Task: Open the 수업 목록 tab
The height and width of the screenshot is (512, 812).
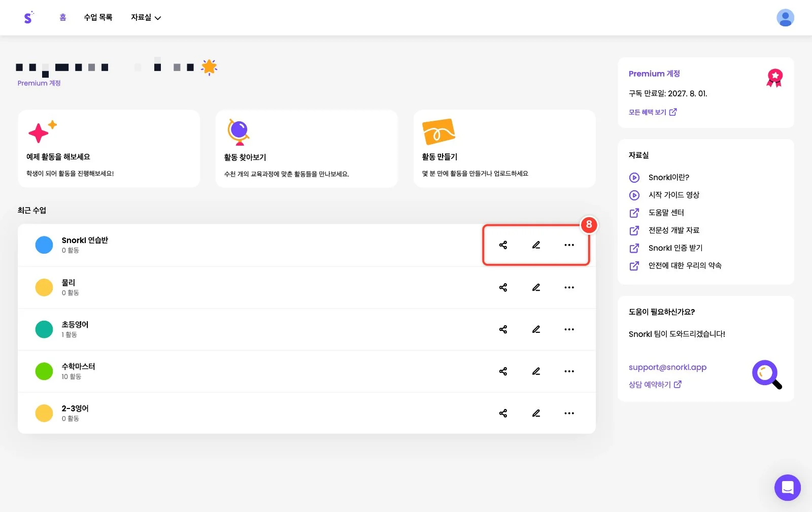Action: click(x=98, y=18)
